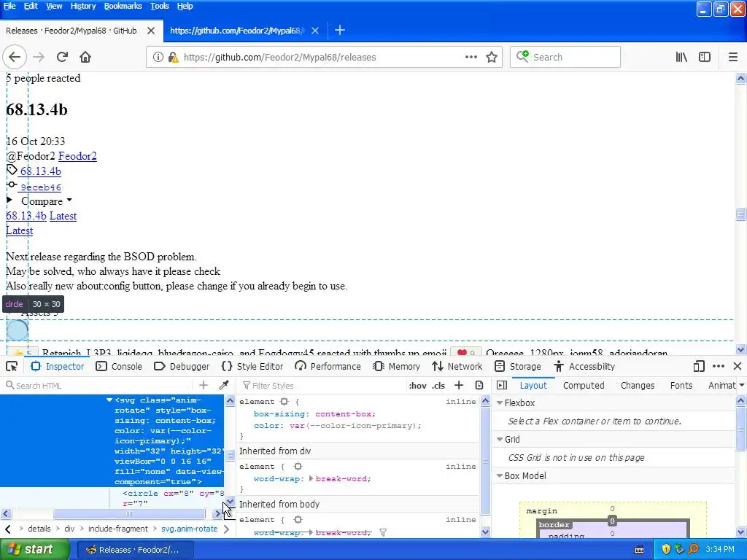Open the Accessibility tab

584,366
